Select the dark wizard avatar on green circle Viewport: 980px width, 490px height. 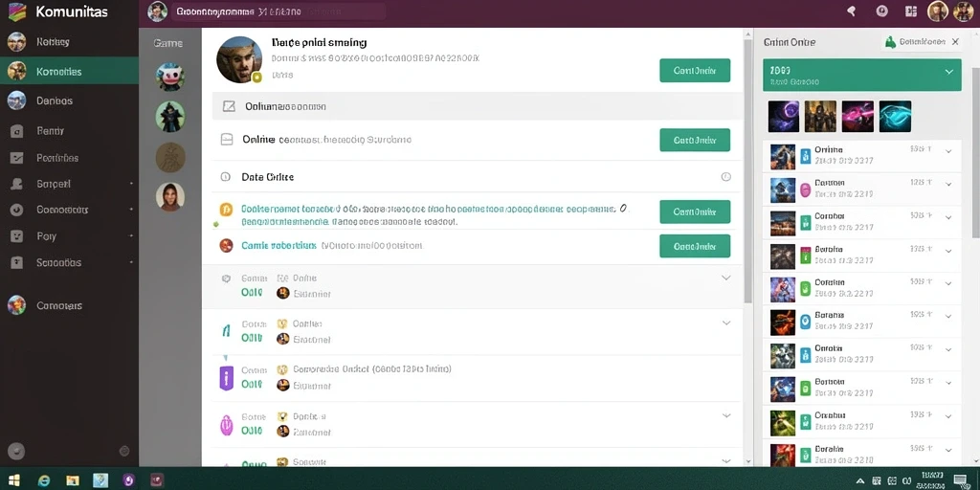click(170, 116)
